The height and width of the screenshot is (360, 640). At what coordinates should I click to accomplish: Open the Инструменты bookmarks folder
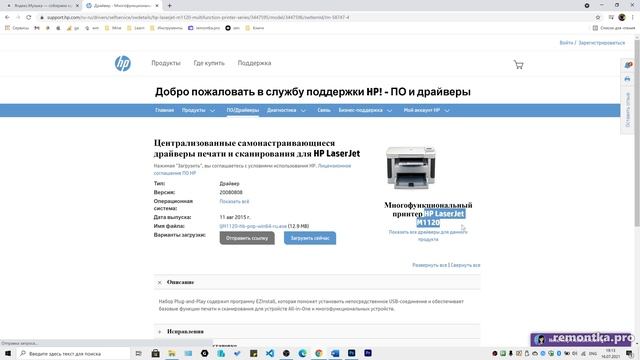point(166,28)
